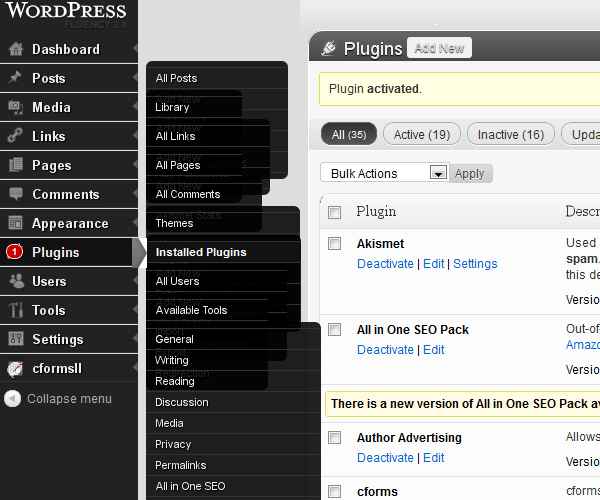Switch to the Inactive (16) filter tab
The image size is (600, 500).
510,134
